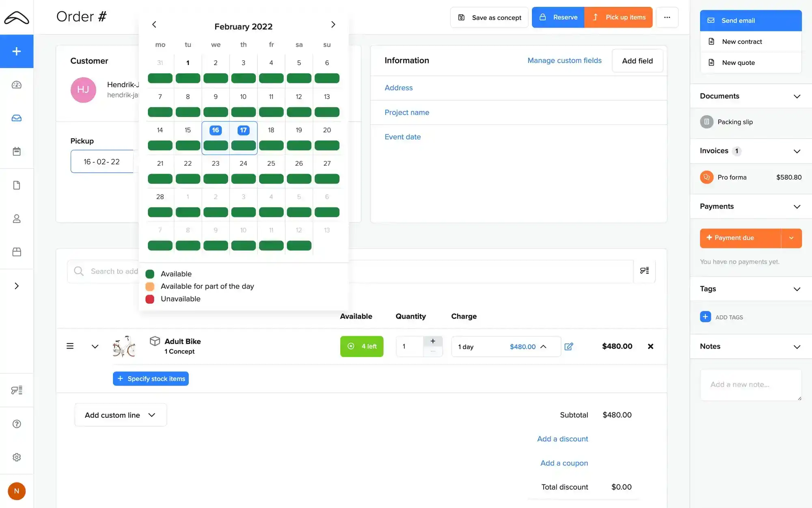The image size is (812, 508).
Task: Open the Documents icon in the sidebar
Action: point(17,185)
